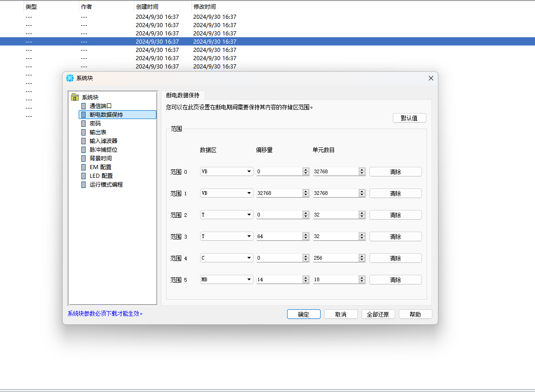
Task: Confirm with the 确定 button
Action: (x=304, y=314)
